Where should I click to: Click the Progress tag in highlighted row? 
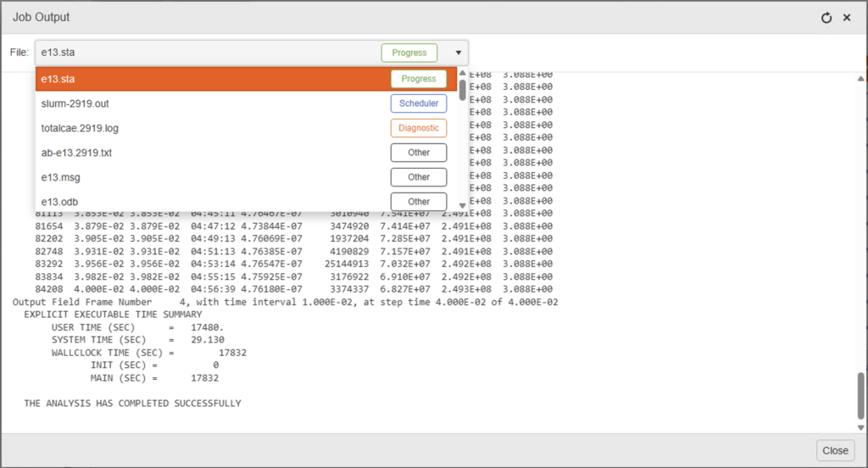[419, 79]
